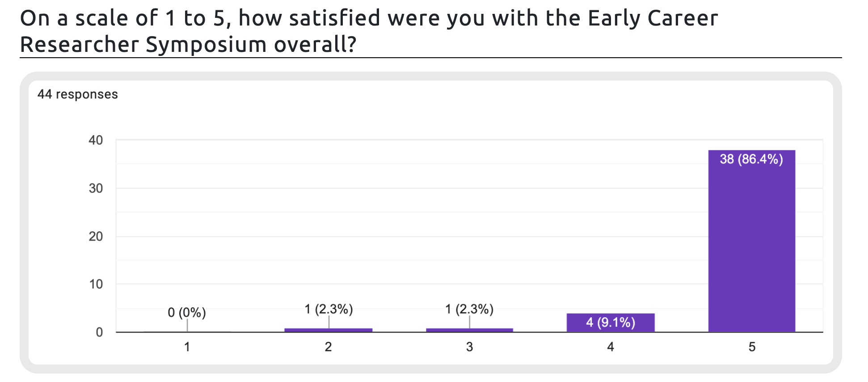Click the y-axis label 20
Viewport: 868px width, 382px height.
coord(96,236)
